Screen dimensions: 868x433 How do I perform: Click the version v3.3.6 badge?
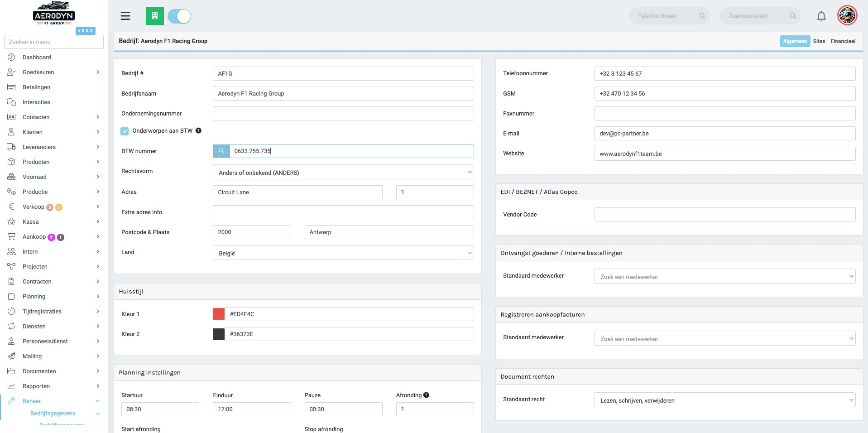click(x=86, y=31)
